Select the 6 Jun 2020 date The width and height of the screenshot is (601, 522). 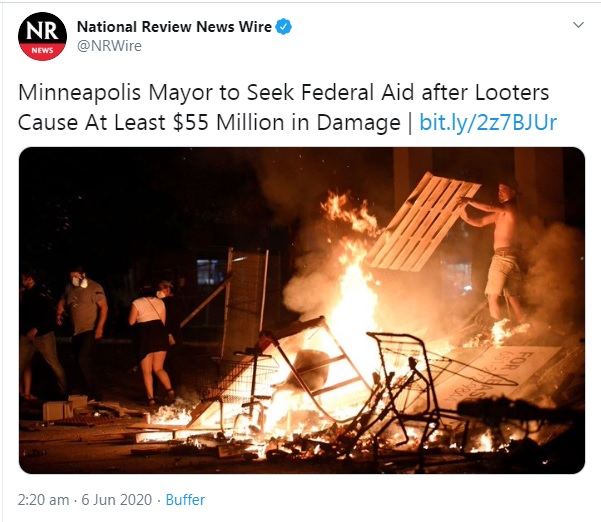click(117, 500)
